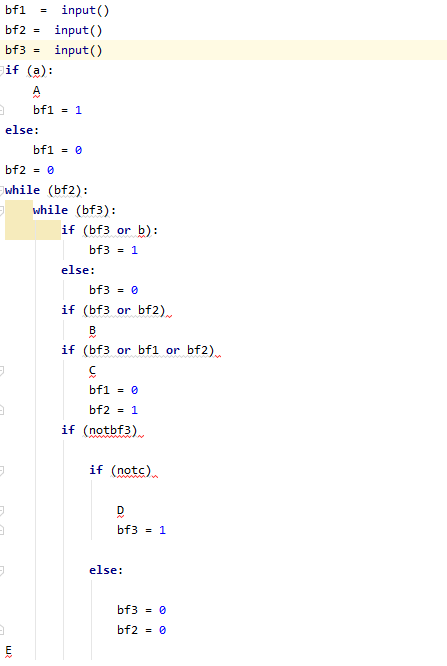Click the 'if (bf3 or b):' statement
Image resolution: width=447 pixels, height=666 pixels.
pos(110,230)
